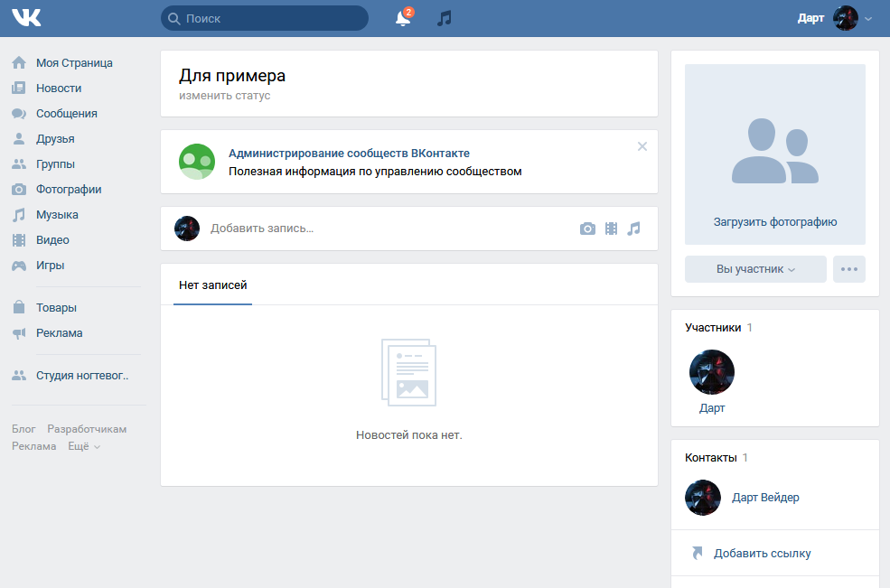Screen dimensions: 890x588
Task: Attach photo using camera icon
Action: pyautogui.click(x=587, y=229)
